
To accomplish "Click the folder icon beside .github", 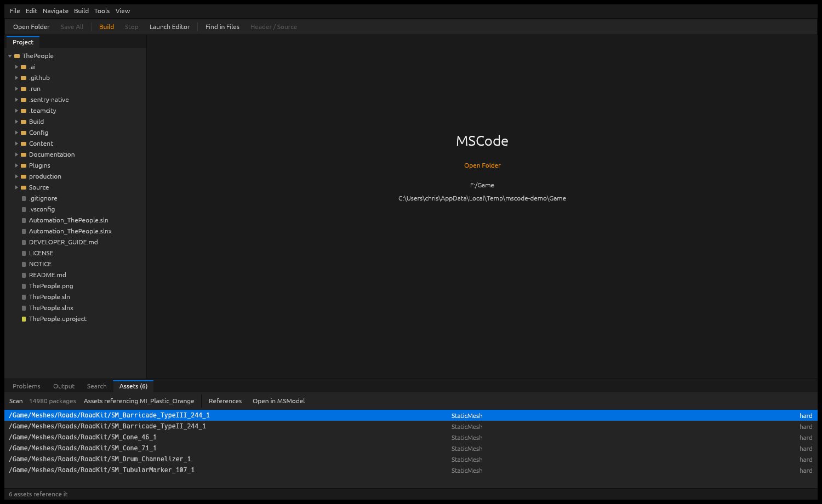I will [x=24, y=78].
